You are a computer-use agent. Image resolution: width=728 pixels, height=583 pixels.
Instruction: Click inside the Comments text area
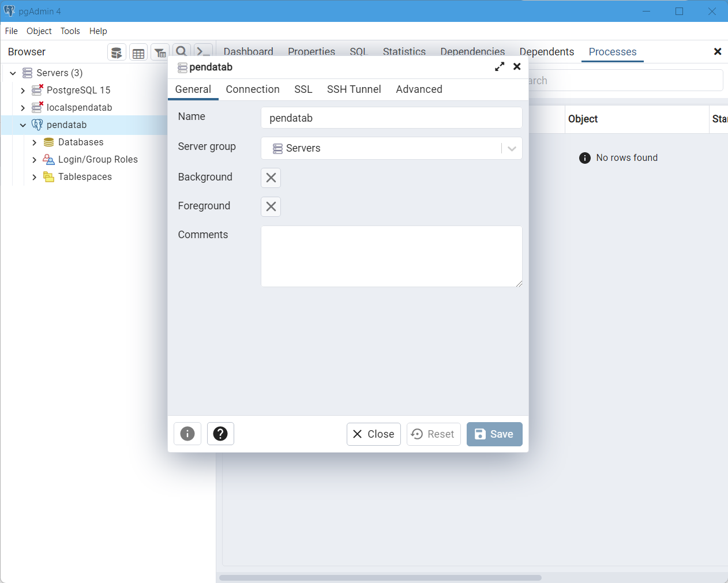(392, 256)
